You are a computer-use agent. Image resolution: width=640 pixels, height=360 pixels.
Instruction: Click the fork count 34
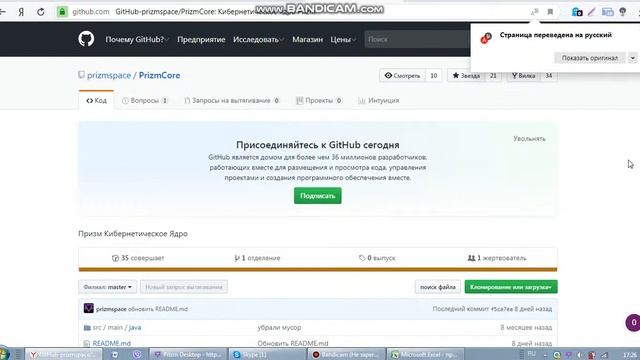(x=549, y=76)
